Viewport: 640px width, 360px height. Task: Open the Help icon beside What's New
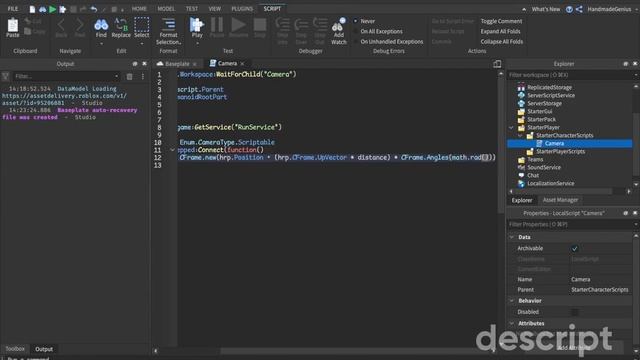569,9
